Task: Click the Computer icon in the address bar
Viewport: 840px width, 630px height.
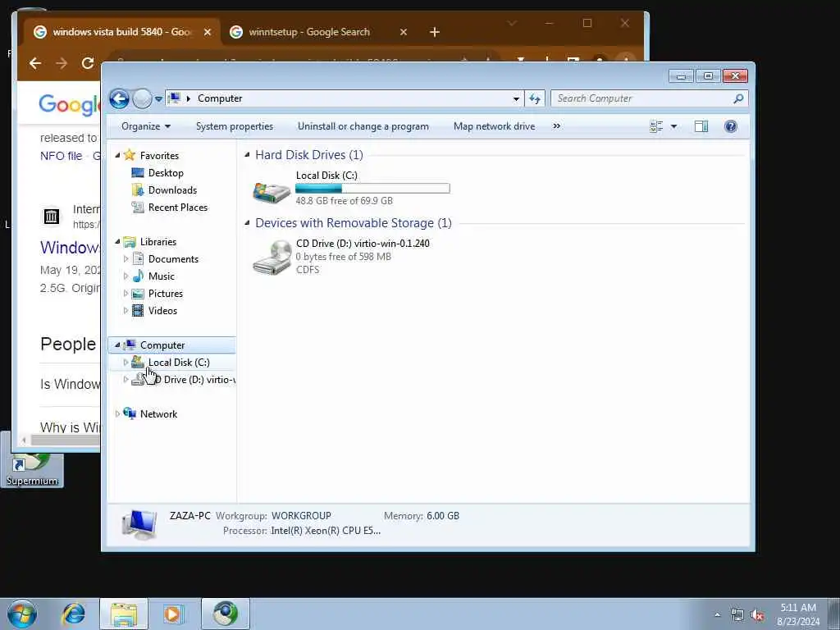Action: tap(174, 98)
